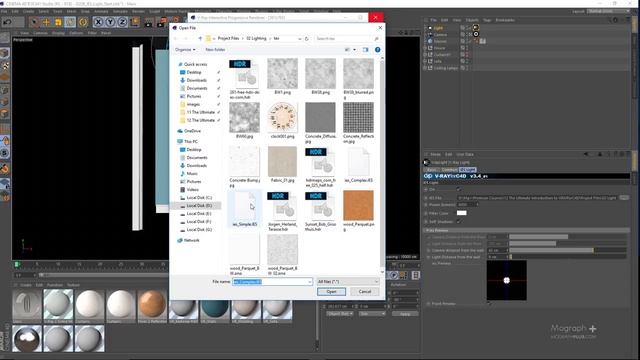Open the images folder in Quick access
Image resolution: width=640 pixels, height=360 pixels.
coord(193,104)
